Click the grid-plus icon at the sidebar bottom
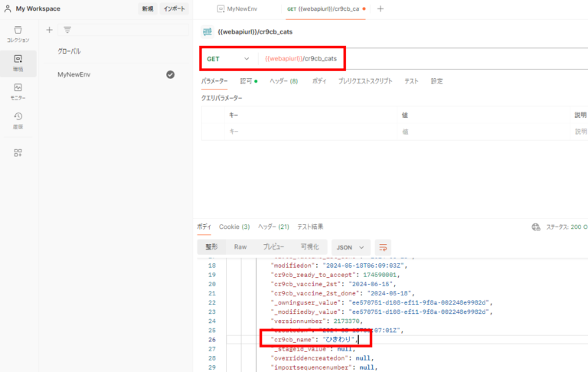Image resolution: width=588 pixels, height=372 pixels. point(18,152)
